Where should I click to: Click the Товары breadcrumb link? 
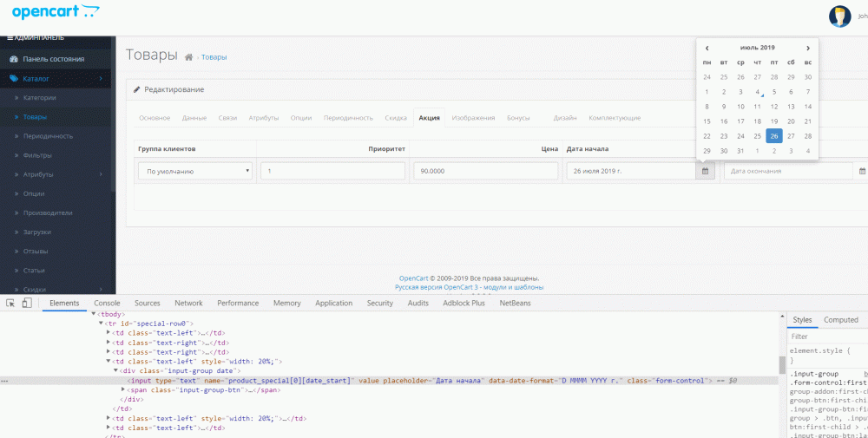click(x=214, y=57)
